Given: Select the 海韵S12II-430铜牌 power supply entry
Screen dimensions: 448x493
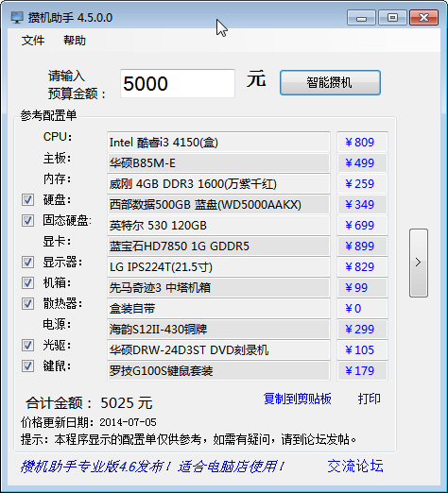Looking at the screenshot, I should (x=218, y=330).
